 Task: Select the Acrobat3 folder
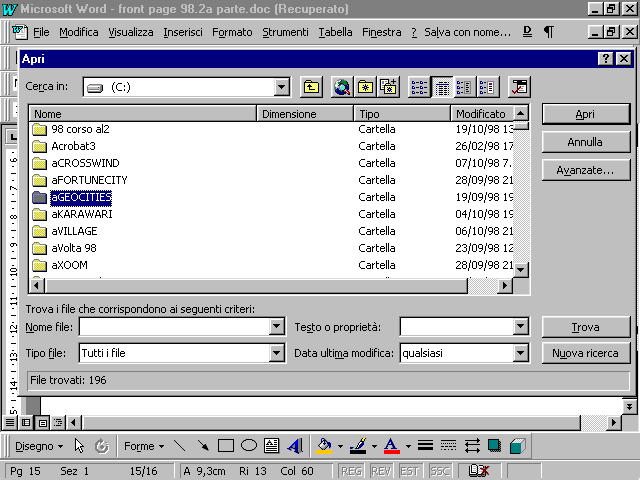[73, 146]
